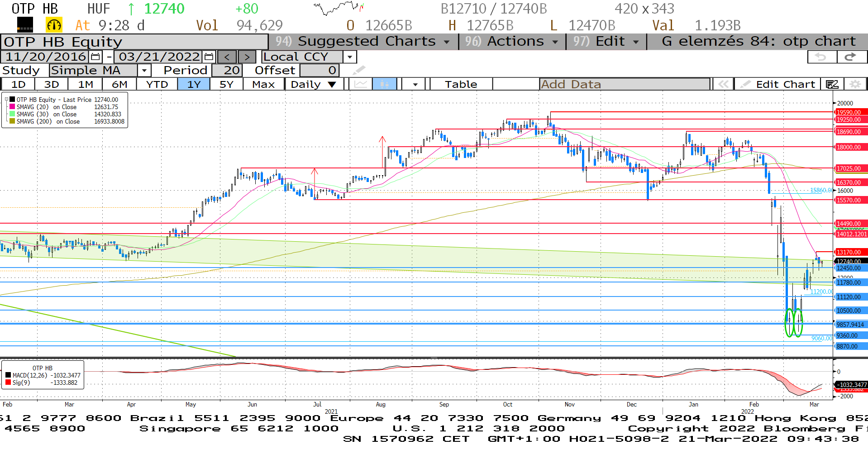
Task: Click the 11120.00 blue level label
Action: (850, 297)
